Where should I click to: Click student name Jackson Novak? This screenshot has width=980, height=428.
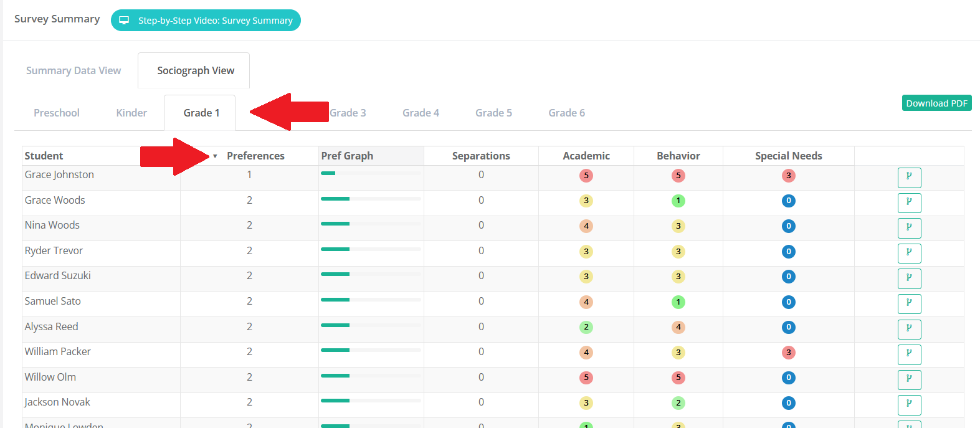click(57, 402)
